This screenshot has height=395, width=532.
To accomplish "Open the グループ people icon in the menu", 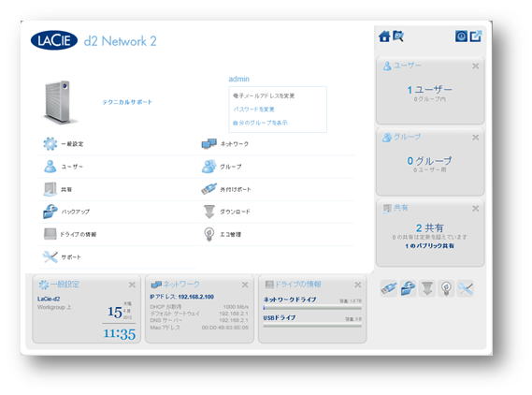I will [x=209, y=167].
